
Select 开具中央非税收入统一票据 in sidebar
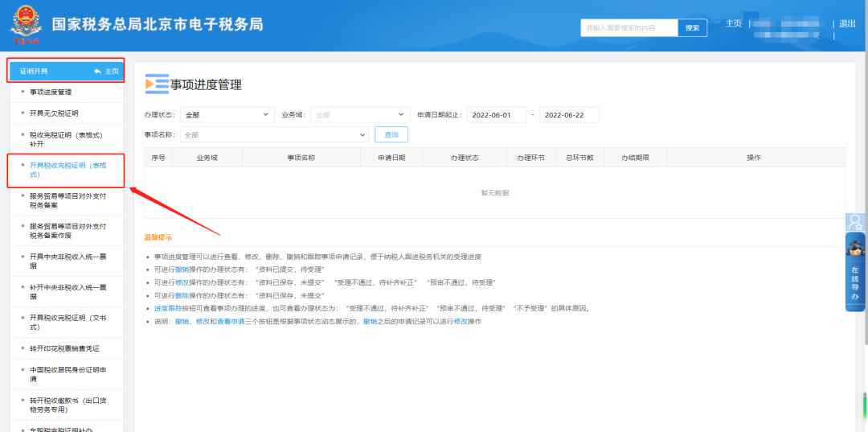point(67,261)
